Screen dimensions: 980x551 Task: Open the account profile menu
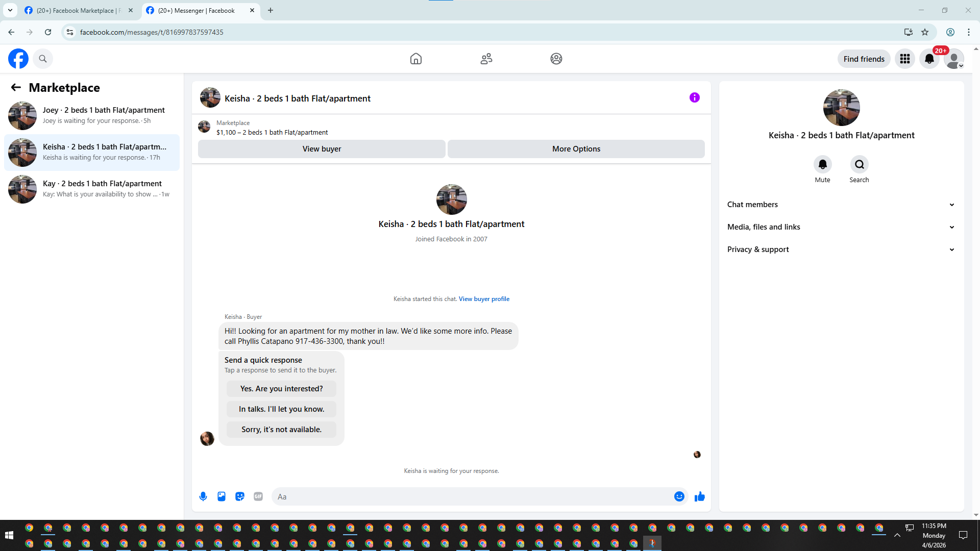(x=954, y=59)
